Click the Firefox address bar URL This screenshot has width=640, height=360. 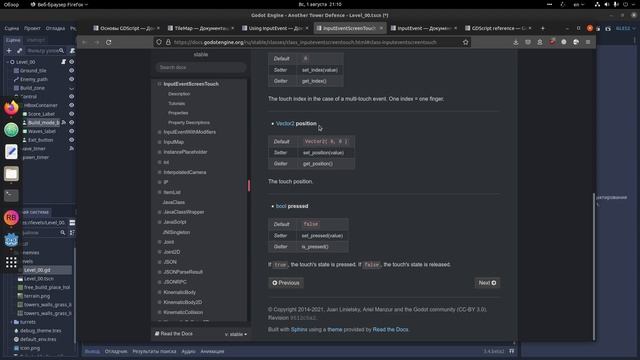click(305, 42)
